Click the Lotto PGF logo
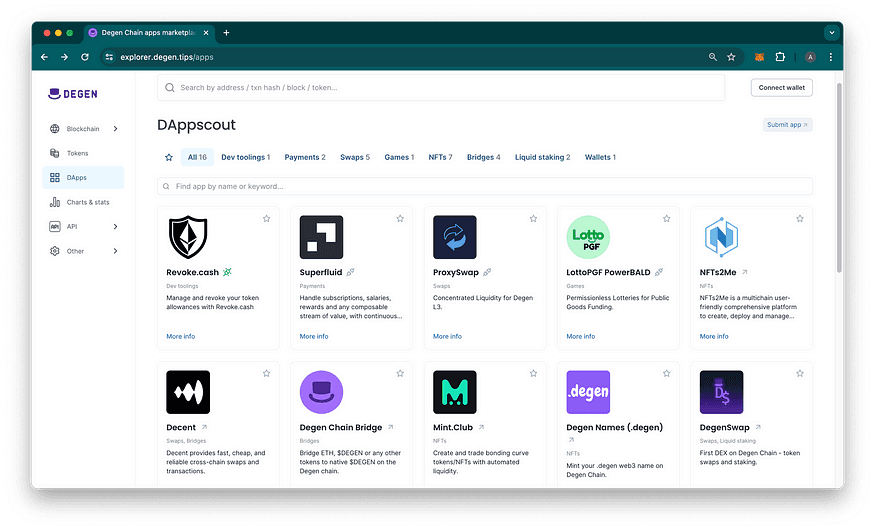The height and width of the screenshot is (530, 875). click(x=588, y=237)
